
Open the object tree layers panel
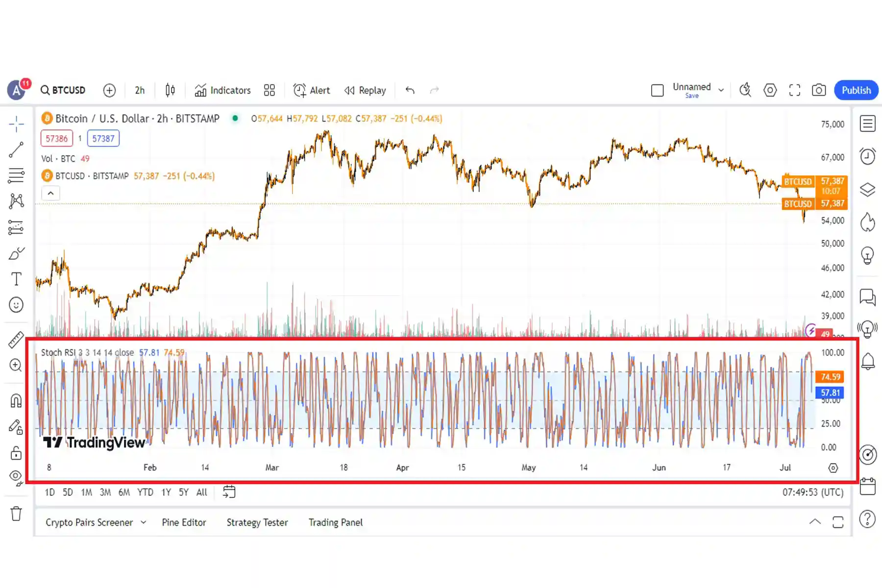(868, 189)
